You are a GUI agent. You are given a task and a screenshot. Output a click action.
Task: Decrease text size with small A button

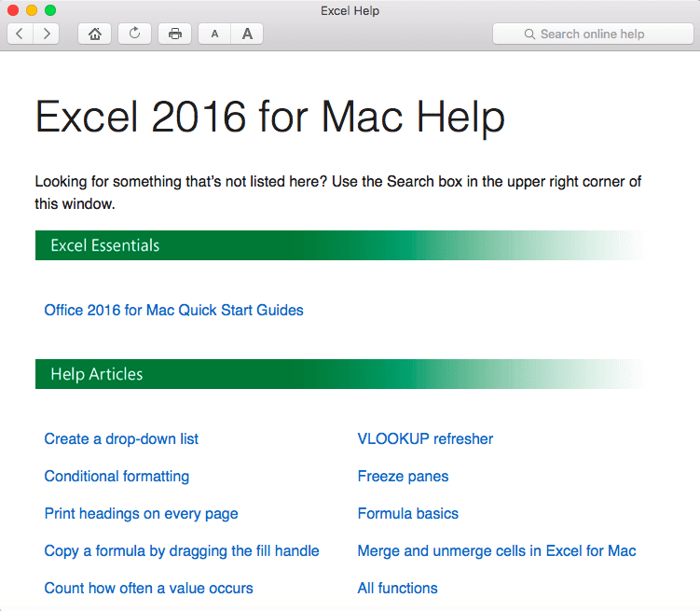(x=214, y=34)
